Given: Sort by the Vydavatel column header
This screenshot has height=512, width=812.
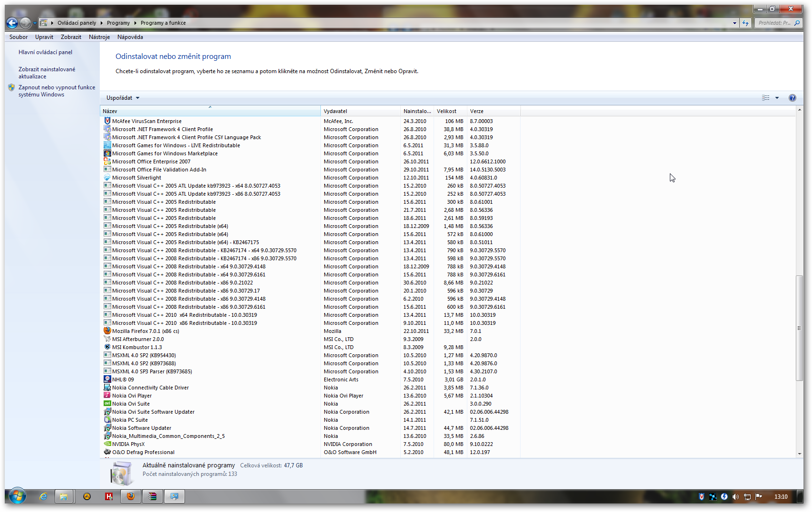Looking at the screenshot, I should [x=361, y=111].
